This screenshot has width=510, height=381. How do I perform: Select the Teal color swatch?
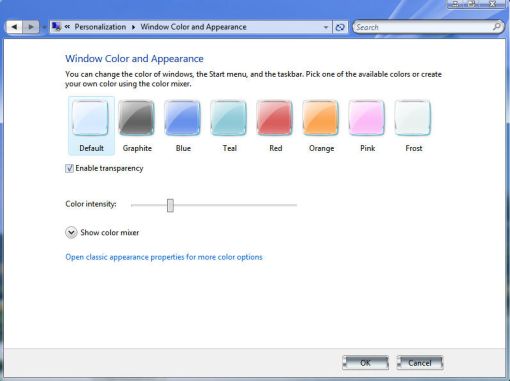pyautogui.click(x=229, y=126)
